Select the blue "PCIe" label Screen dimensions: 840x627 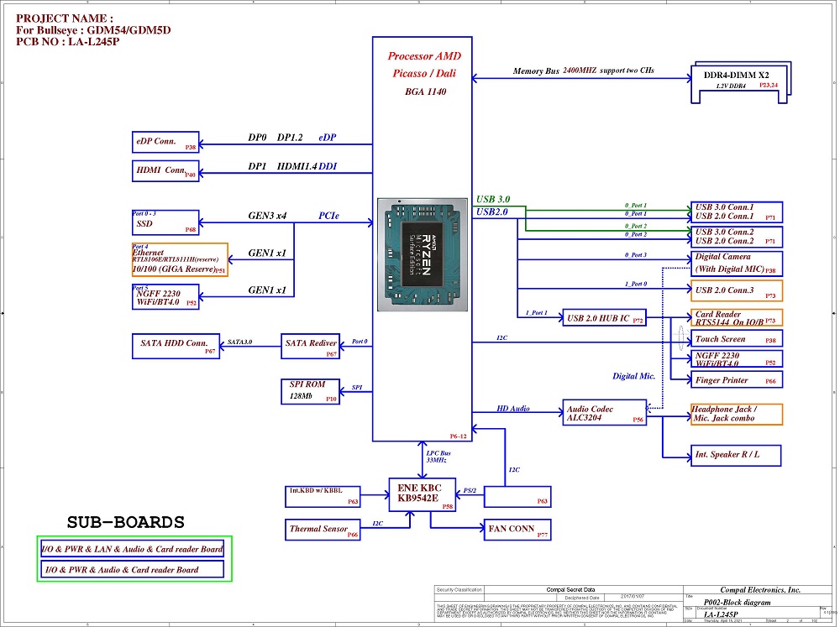(x=328, y=216)
